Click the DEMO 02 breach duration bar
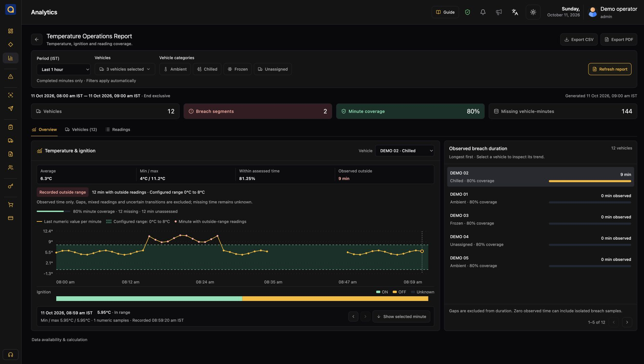The height and width of the screenshot is (364, 644). coord(590,181)
